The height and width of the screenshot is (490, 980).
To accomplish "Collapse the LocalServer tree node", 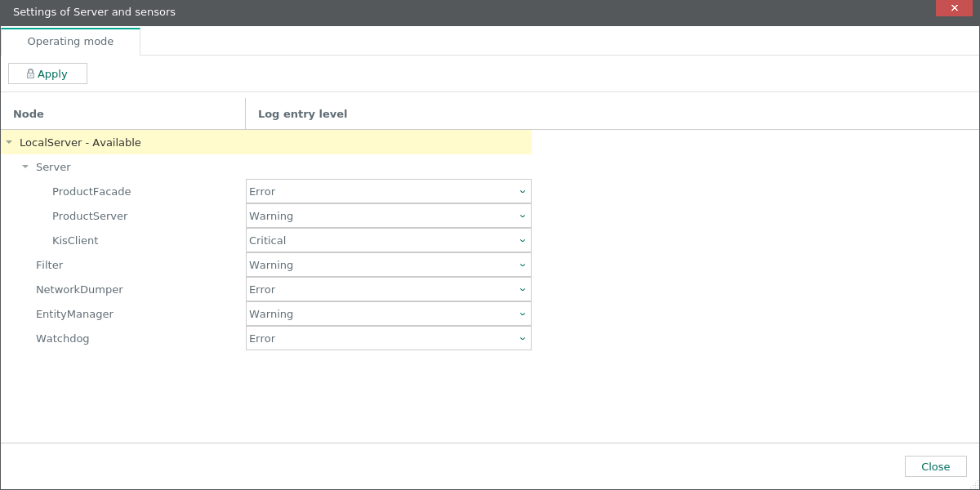I will point(9,142).
